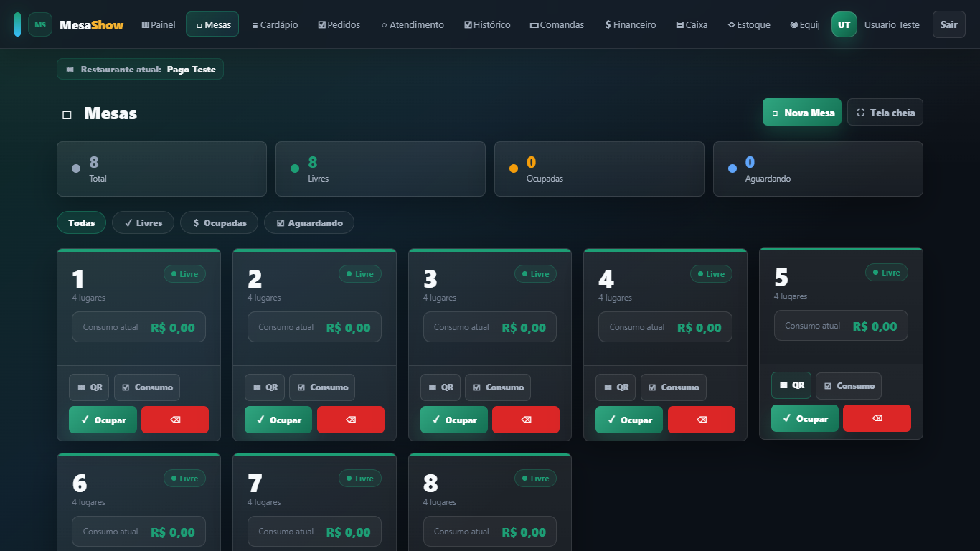The image size is (980, 551).
Task: Create a table with Nova Mesa
Action: tap(802, 113)
